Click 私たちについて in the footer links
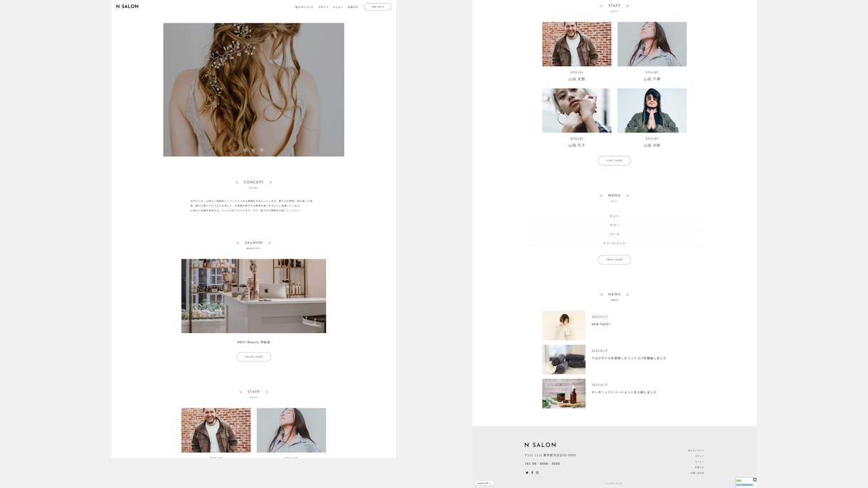The height and width of the screenshot is (488, 868). [696, 450]
